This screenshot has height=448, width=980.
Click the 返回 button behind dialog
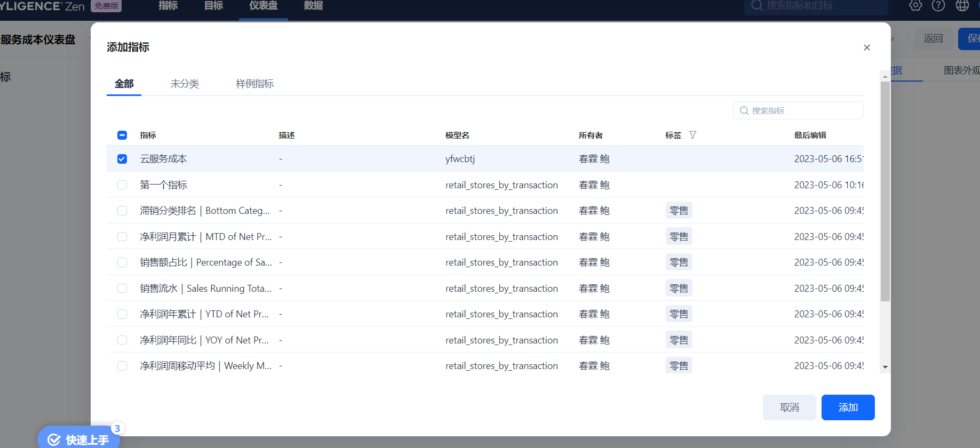pos(934,38)
